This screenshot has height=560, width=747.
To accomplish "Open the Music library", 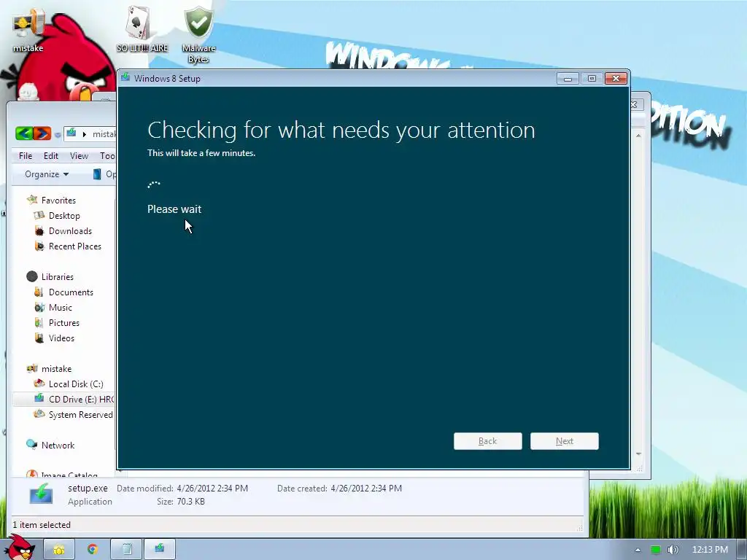I will tap(60, 308).
